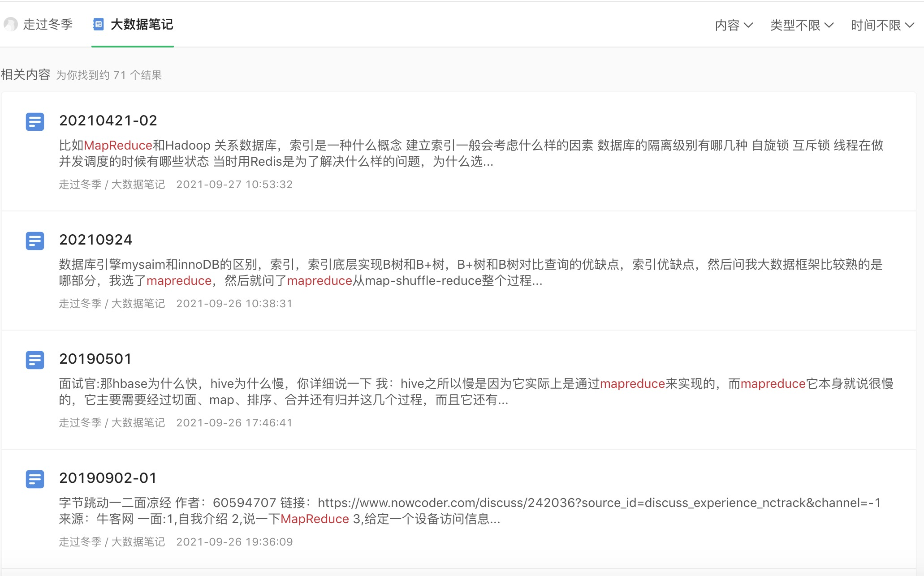Image resolution: width=924 pixels, height=576 pixels.
Task: Click the 走过冬季 user avatar icon
Action: tap(10, 24)
